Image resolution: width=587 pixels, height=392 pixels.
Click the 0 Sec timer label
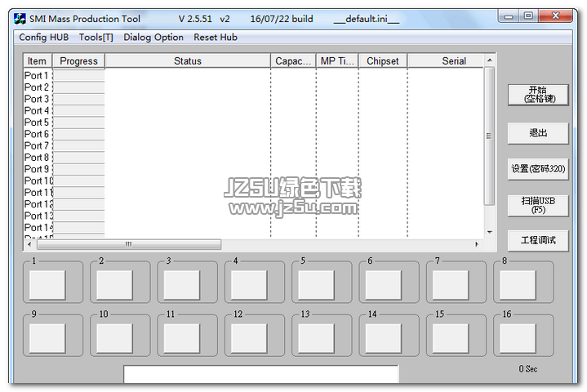(x=528, y=369)
